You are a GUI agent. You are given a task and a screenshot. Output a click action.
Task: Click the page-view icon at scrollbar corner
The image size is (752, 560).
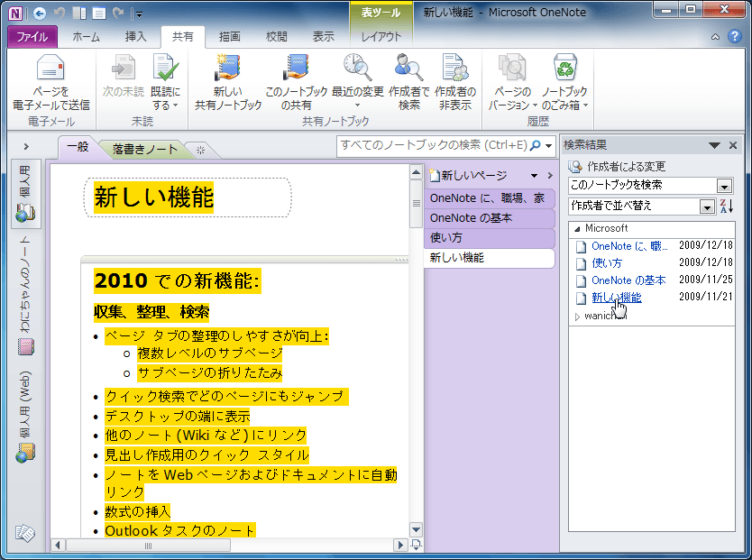[416, 545]
